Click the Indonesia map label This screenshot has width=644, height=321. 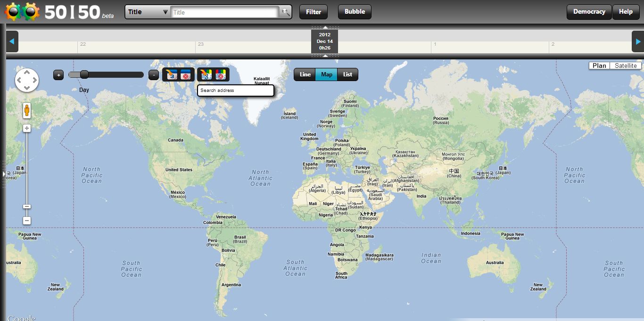coord(471,233)
